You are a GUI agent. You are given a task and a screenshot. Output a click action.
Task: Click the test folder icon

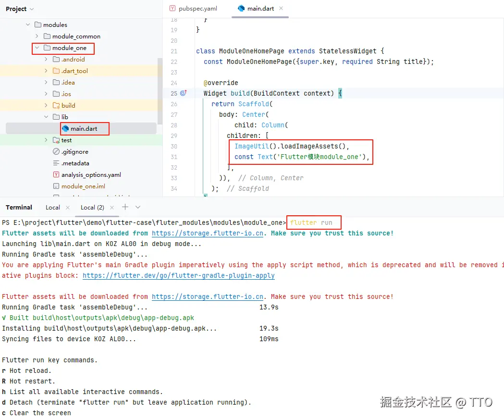pyautogui.click(x=56, y=140)
